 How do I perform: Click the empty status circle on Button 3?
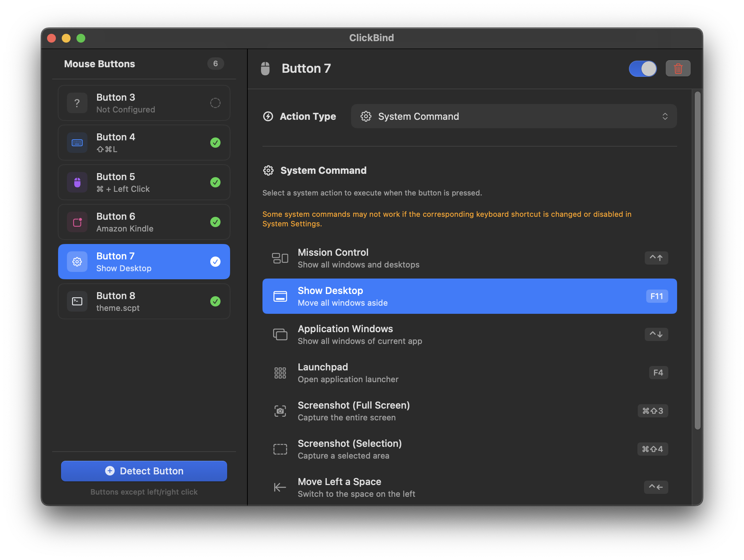[x=215, y=103]
